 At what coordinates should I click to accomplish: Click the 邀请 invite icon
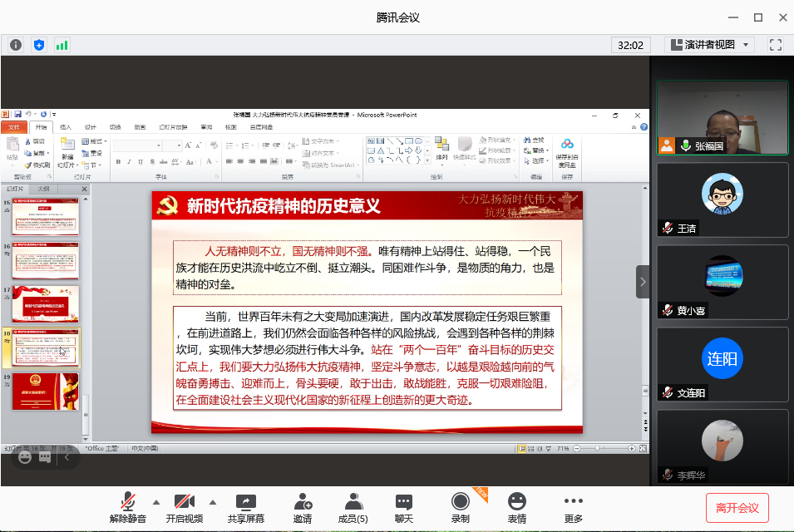(303, 508)
